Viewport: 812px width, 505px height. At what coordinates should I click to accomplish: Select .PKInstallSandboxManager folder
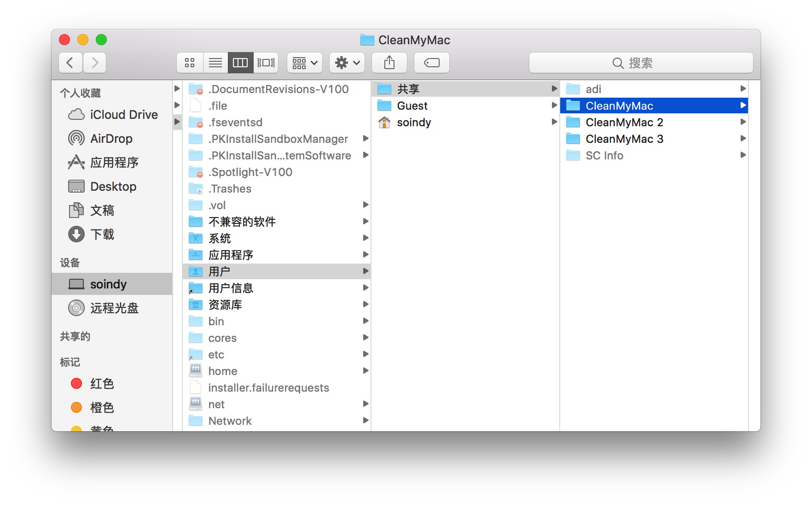pyautogui.click(x=276, y=139)
